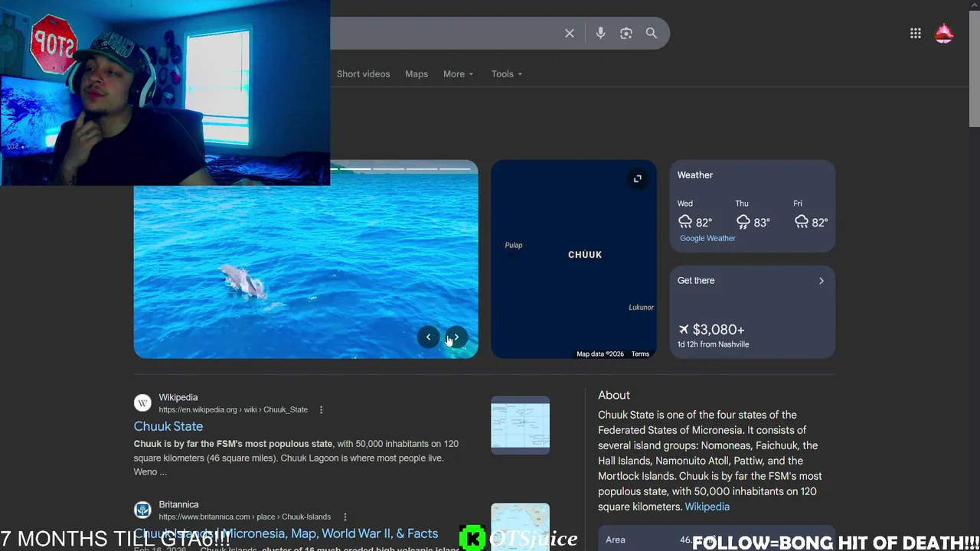Screen dimensions: 980x551
Task: Open the Google Weather link
Action: pos(707,238)
